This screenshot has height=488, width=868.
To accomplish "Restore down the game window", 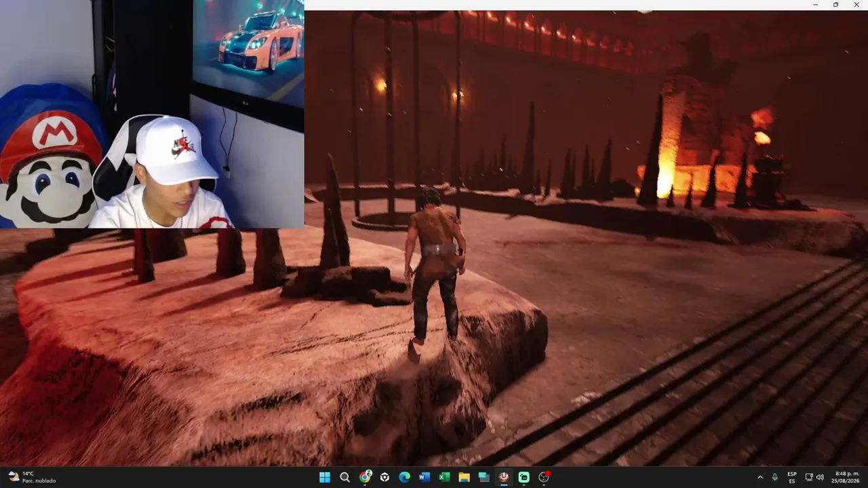I will pos(835,5).
